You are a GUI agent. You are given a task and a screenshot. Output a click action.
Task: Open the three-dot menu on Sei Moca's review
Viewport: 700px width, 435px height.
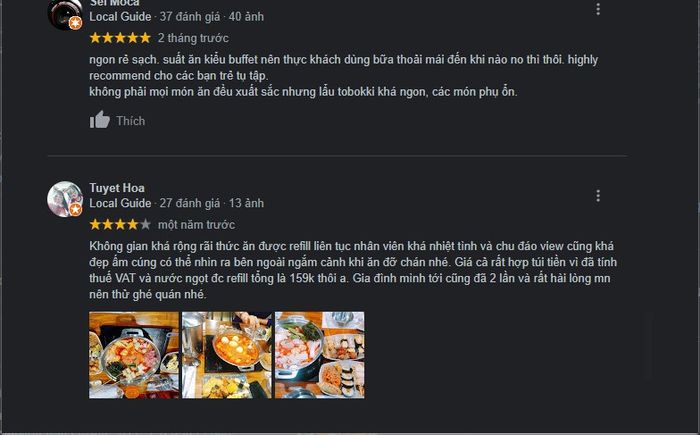point(598,9)
